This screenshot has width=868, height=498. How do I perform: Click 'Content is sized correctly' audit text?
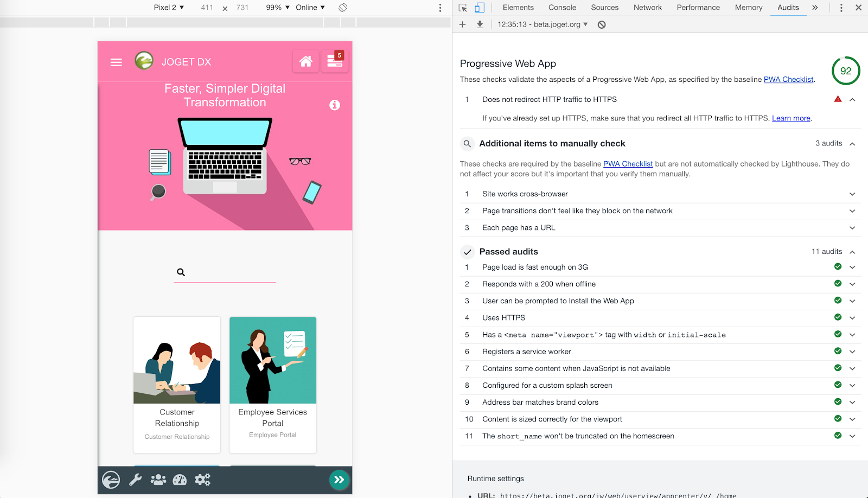click(552, 419)
